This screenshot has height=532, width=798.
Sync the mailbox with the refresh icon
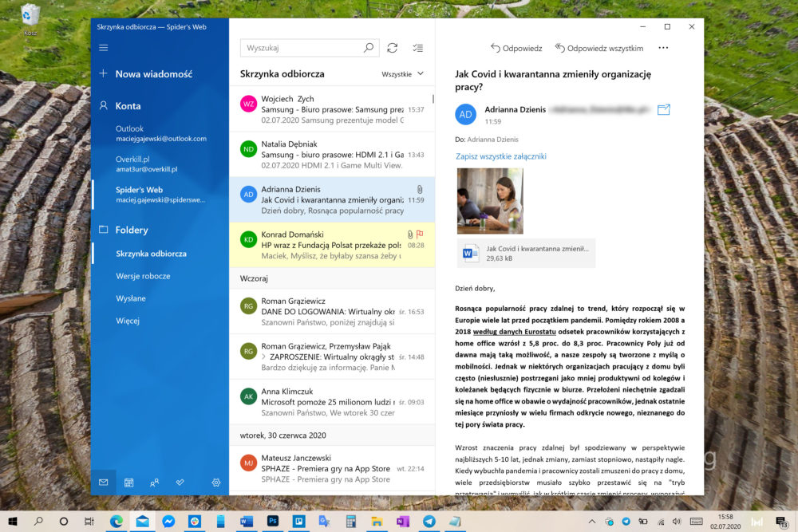pyautogui.click(x=392, y=48)
